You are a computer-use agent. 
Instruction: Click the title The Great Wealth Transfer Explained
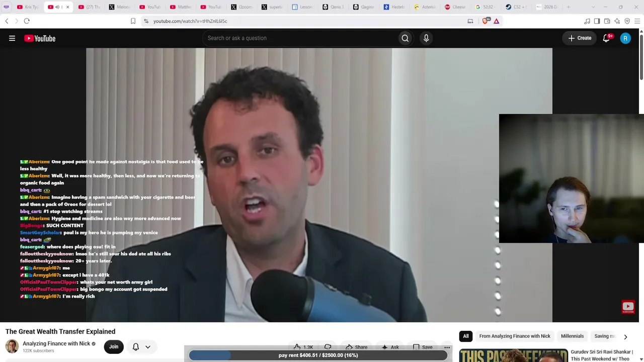[x=60, y=332]
